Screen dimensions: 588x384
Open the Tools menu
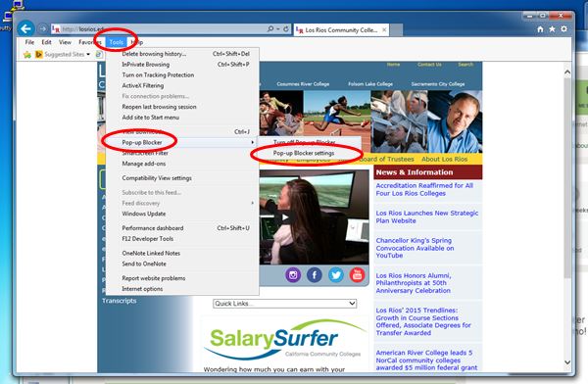[117, 42]
